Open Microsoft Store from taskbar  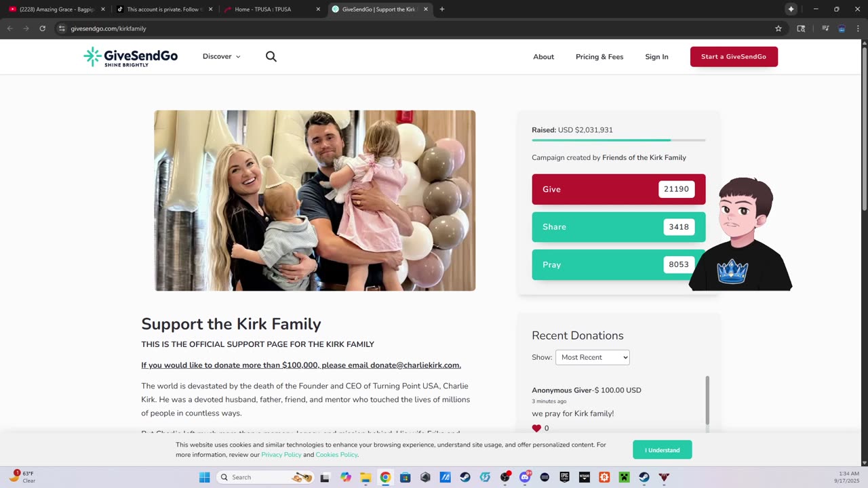pyautogui.click(x=405, y=477)
